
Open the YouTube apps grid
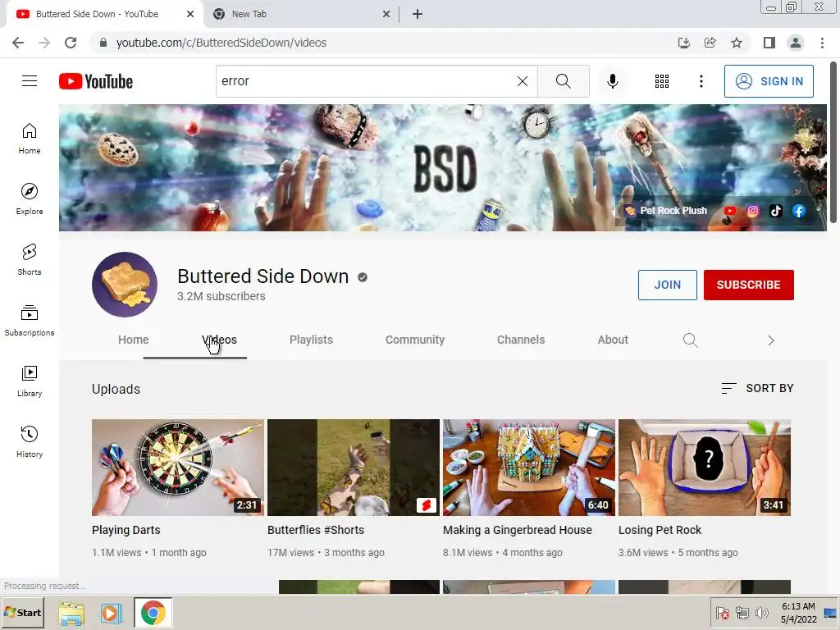coord(662,81)
